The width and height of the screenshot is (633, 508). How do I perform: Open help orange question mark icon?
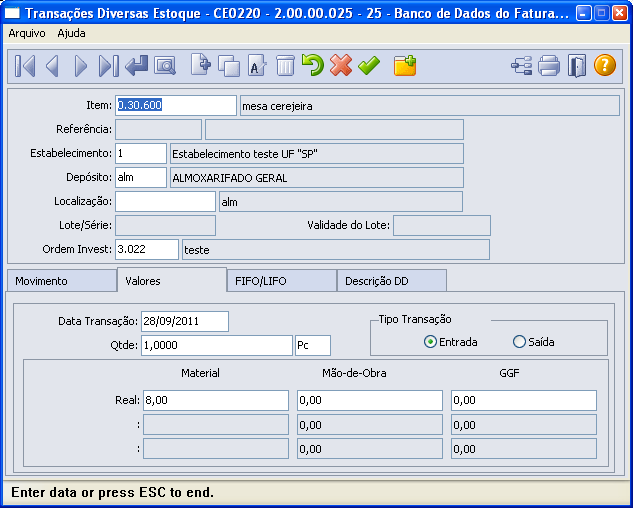coord(605,65)
